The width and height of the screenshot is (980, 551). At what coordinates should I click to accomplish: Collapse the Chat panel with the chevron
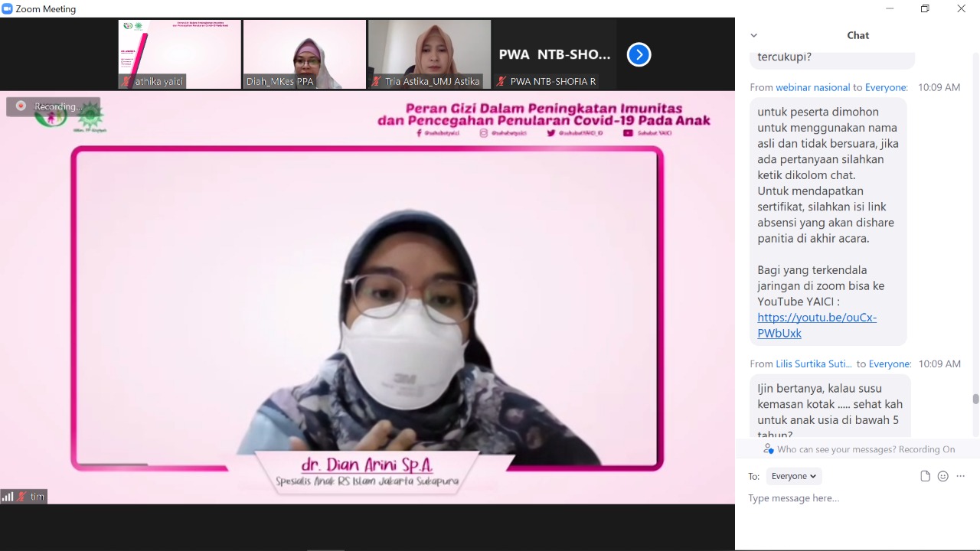[753, 35]
